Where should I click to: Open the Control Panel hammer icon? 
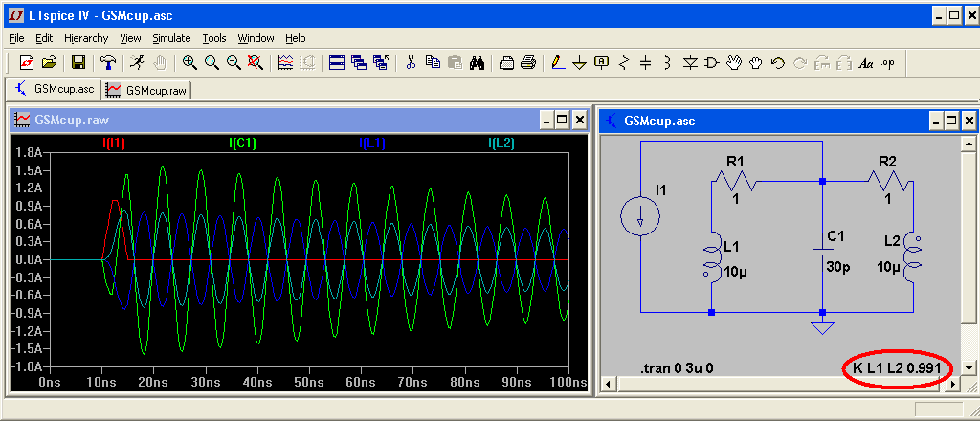click(x=108, y=63)
